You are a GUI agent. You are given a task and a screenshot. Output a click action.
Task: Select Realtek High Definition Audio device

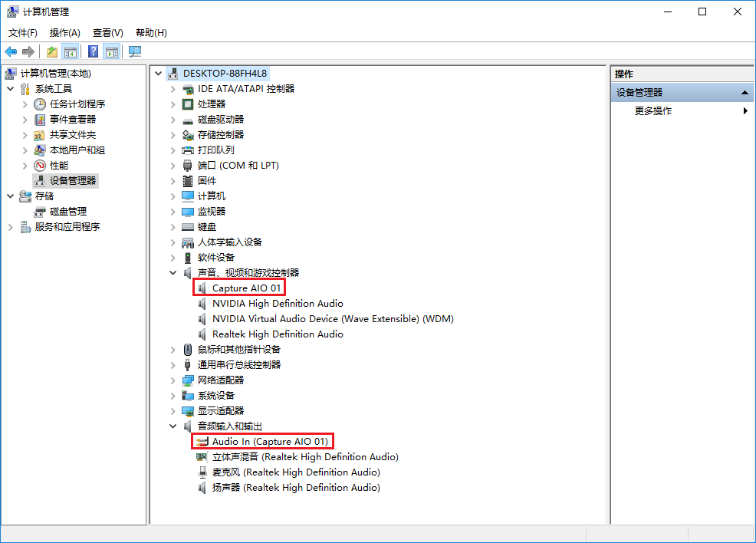pos(277,334)
